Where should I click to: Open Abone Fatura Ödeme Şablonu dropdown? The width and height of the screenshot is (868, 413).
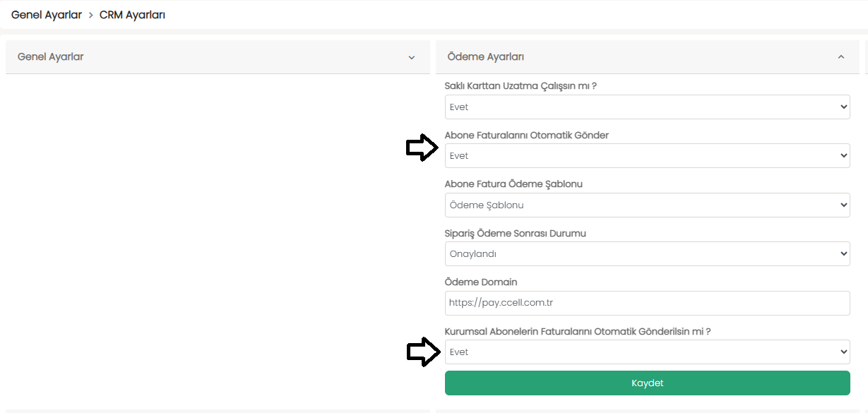click(x=647, y=205)
